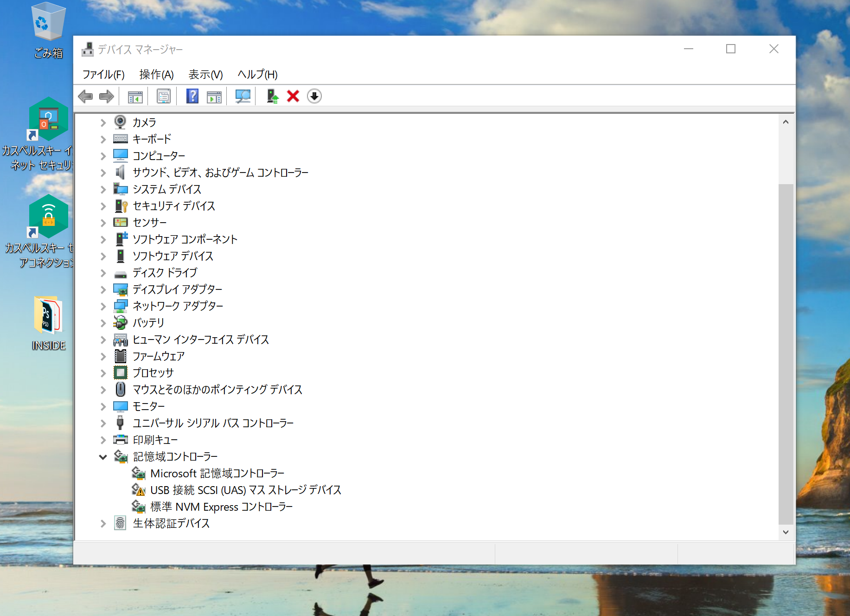Image resolution: width=850 pixels, height=616 pixels.
Task: Click the Update driver toolbar icon
Action: [x=272, y=96]
